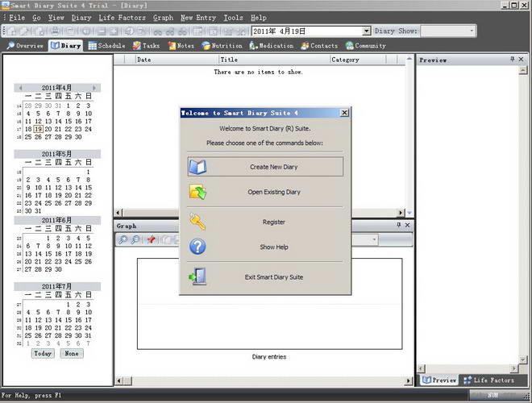Sort by the Category column header

[x=358, y=60]
